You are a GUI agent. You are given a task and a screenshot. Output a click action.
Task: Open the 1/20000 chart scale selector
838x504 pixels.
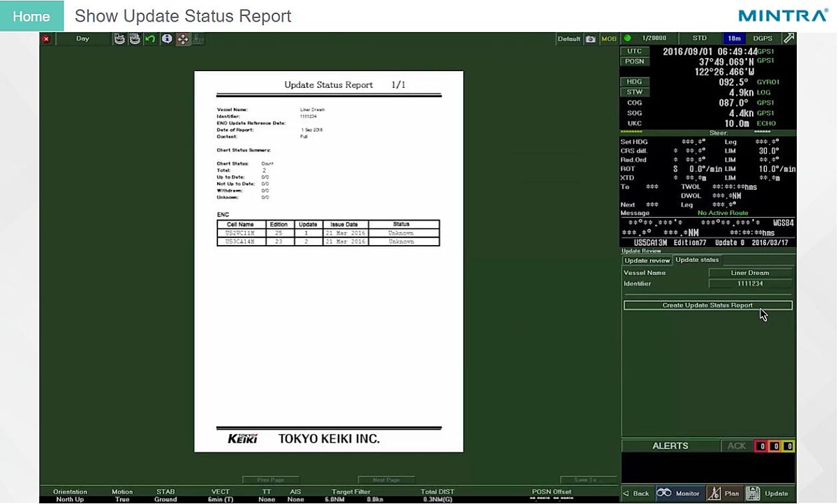(x=654, y=38)
